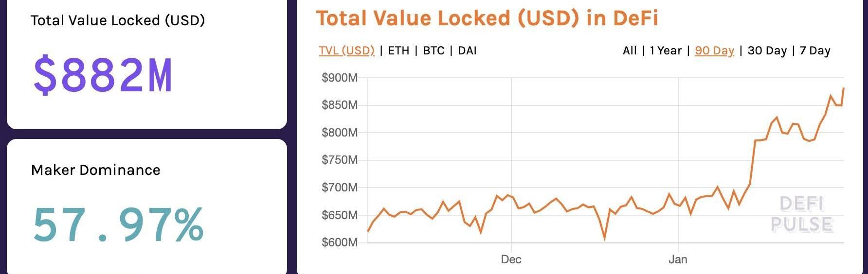Viewport: 868px width, 274px height.
Task: Show the All time range
Action: [630, 51]
